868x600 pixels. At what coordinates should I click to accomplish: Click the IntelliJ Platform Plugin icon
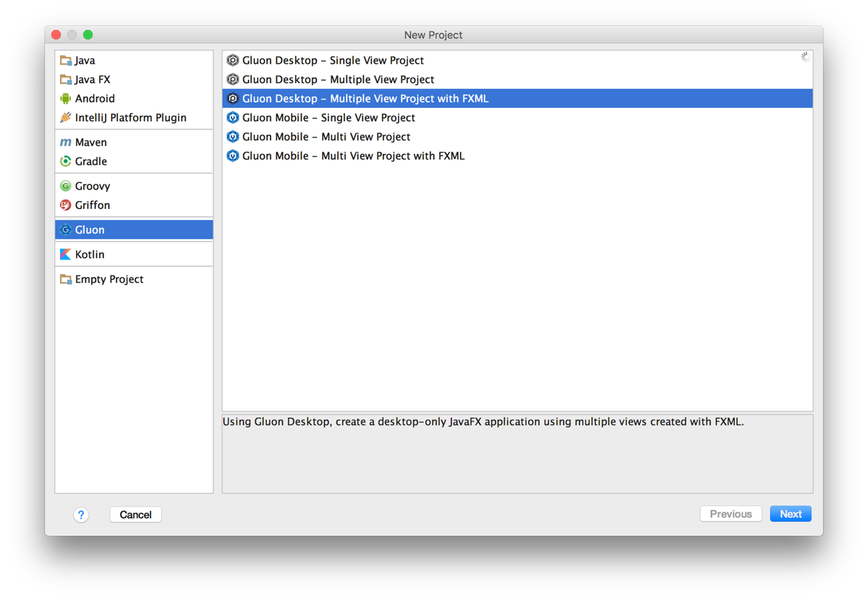point(66,117)
